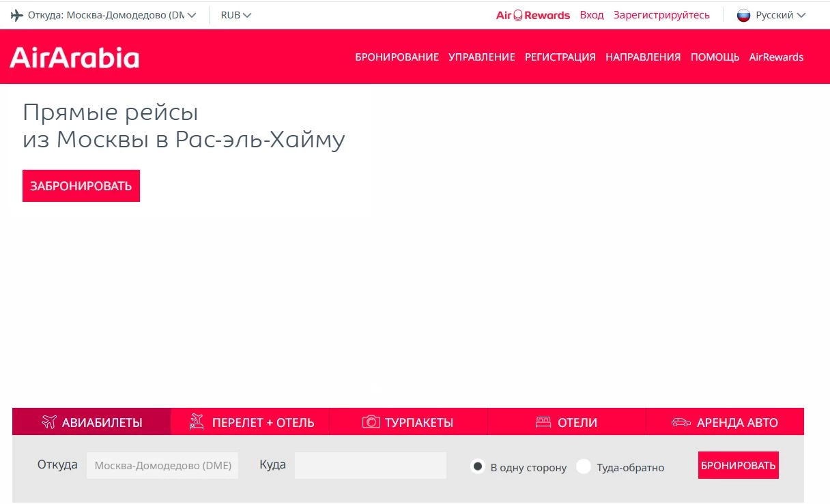Click the car icon on Аренда авто tab

[x=681, y=422]
